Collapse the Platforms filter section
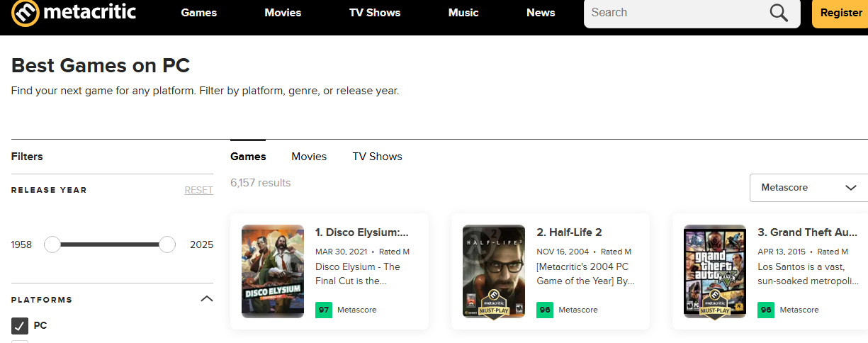This screenshot has height=343, width=868. pos(207,299)
